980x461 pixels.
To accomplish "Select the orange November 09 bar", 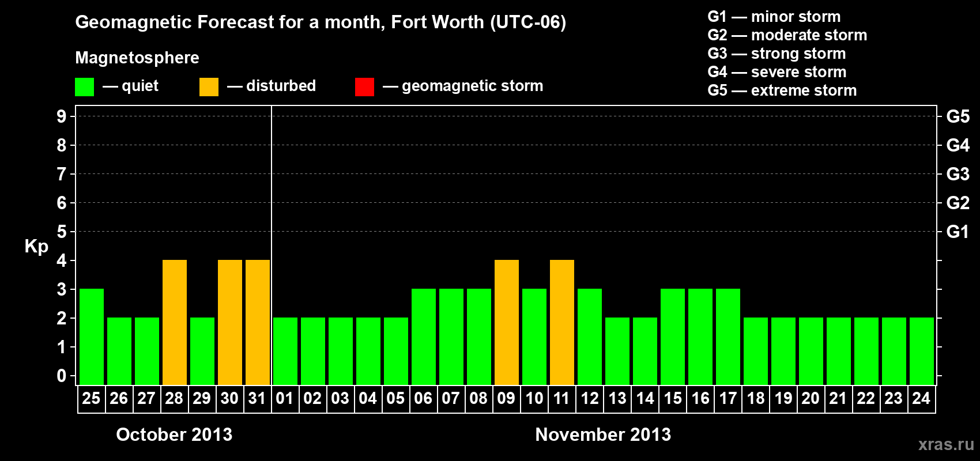I will coord(507,323).
